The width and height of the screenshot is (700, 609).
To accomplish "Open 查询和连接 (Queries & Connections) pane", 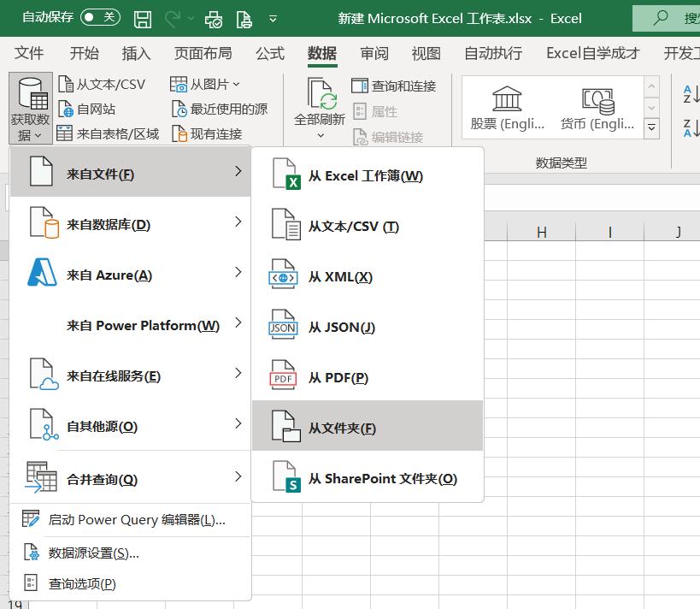I will (x=393, y=86).
